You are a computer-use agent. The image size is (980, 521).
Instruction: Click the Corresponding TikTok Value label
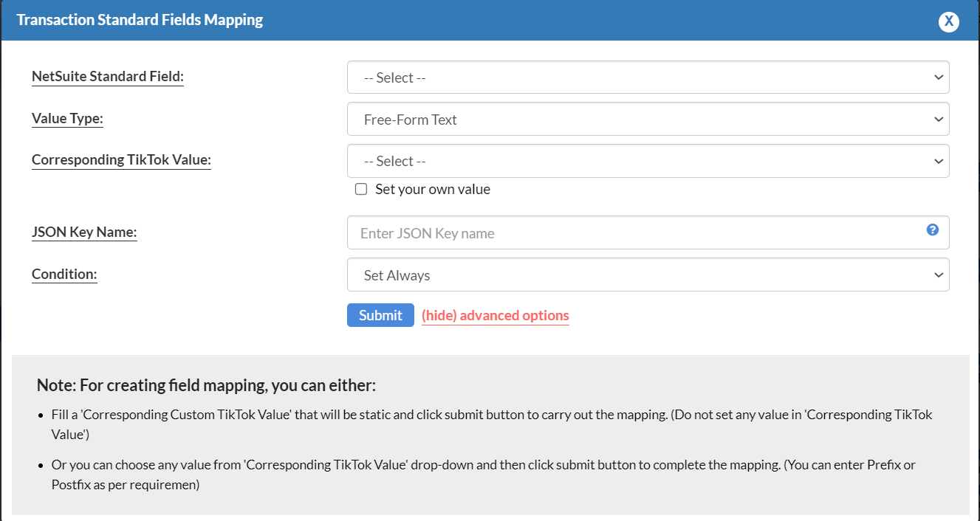(x=121, y=160)
